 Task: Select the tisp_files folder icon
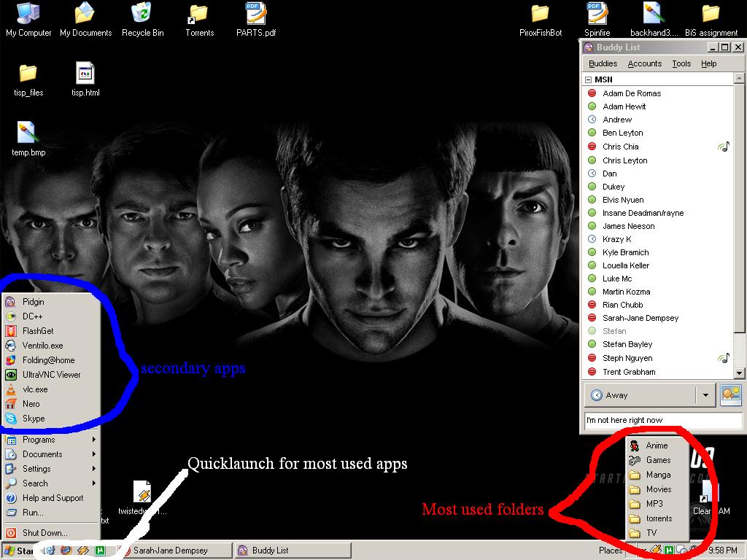[x=28, y=79]
